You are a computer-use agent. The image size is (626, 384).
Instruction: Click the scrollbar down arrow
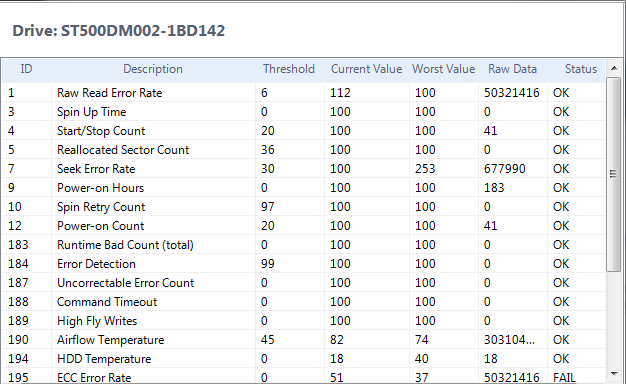point(614,374)
